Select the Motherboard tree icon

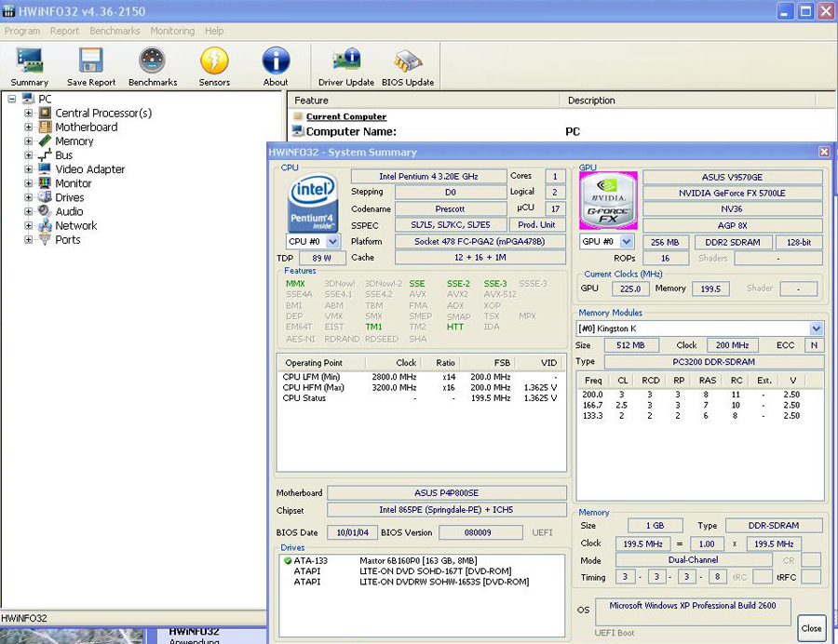(46, 127)
